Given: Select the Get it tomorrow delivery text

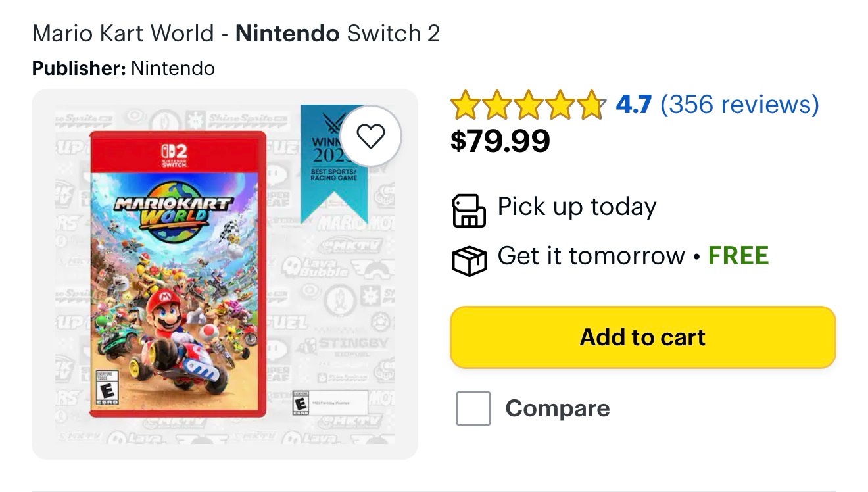Looking at the screenshot, I should [x=591, y=256].
